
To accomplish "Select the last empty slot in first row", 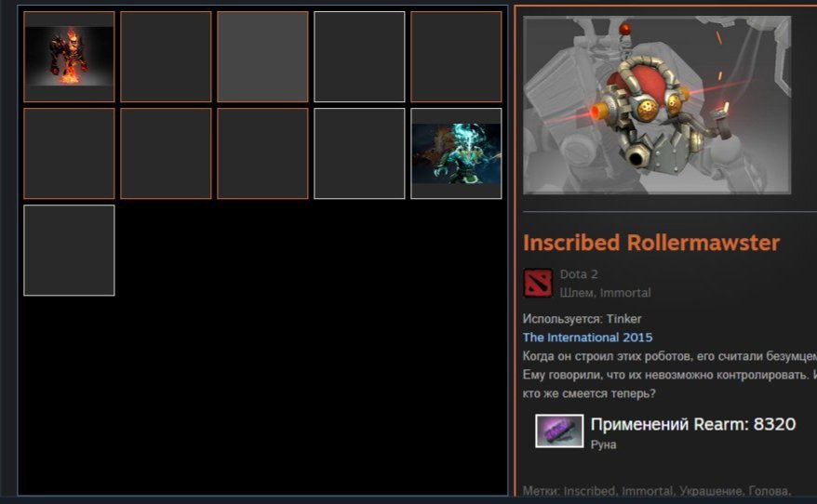I will point(456,56).
